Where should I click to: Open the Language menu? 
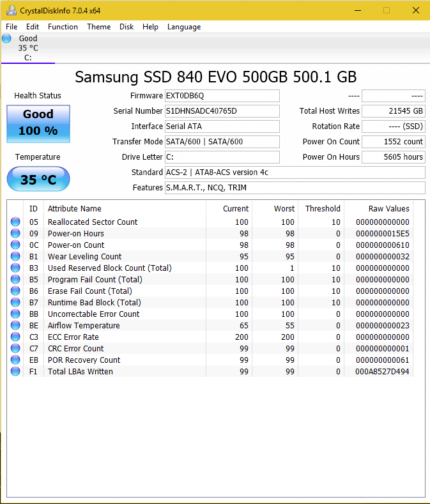click(184, 27)
